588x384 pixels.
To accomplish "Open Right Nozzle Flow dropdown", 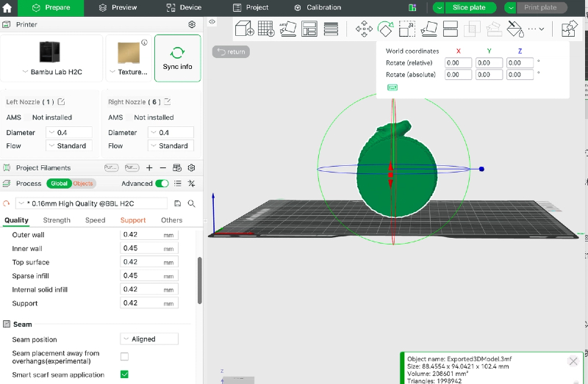I will 171,145.
